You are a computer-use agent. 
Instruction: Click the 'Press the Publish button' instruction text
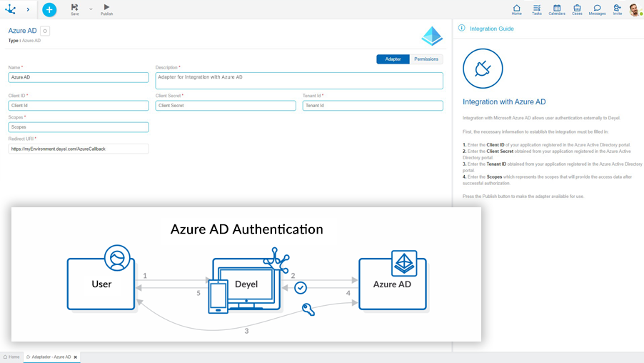(523, 197)
